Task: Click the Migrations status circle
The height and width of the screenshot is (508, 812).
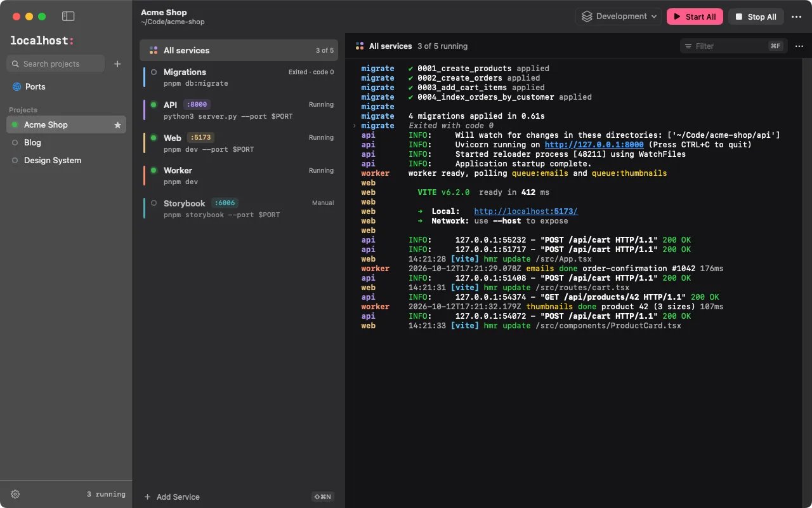Action: point(154,72)
